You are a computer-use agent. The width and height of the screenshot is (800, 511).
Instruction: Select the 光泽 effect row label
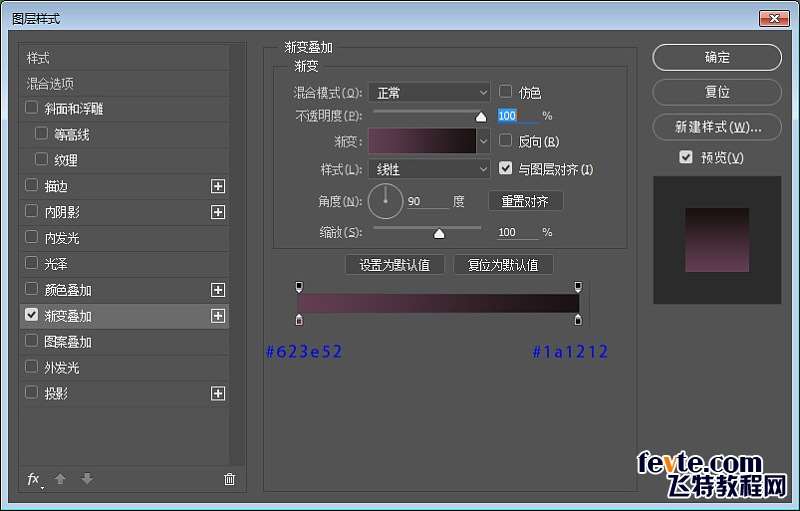point(56,264)
